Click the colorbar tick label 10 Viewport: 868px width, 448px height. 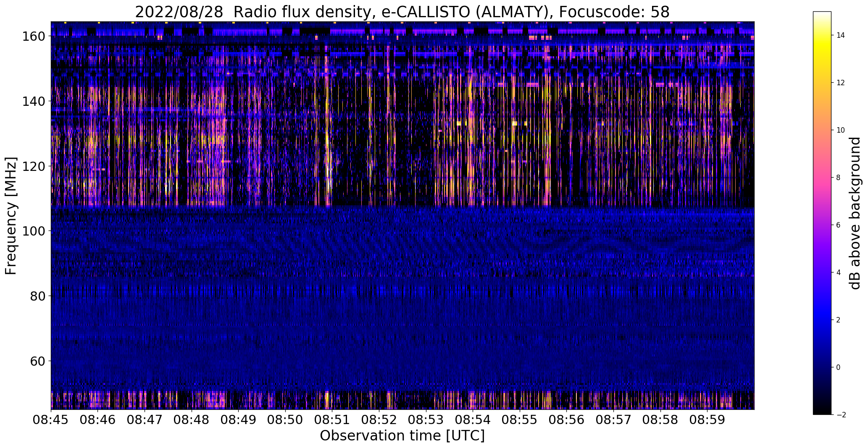(841, 130)
